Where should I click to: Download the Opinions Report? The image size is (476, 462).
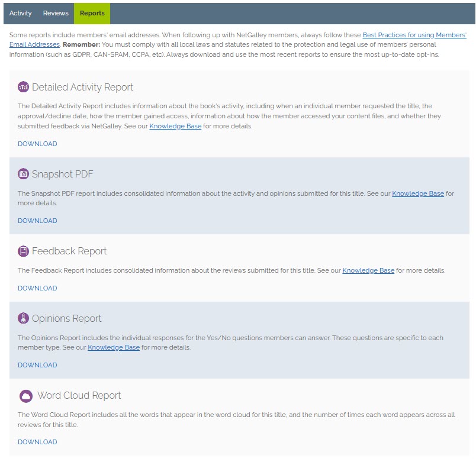[37, 365]
